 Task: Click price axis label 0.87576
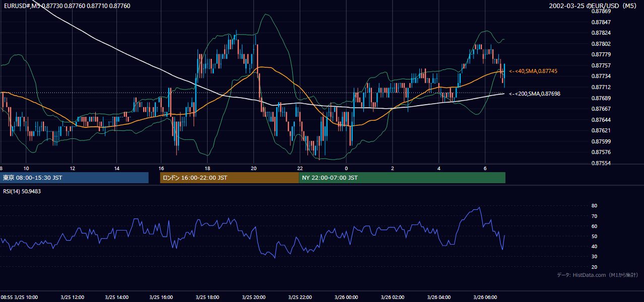(601, 152)
